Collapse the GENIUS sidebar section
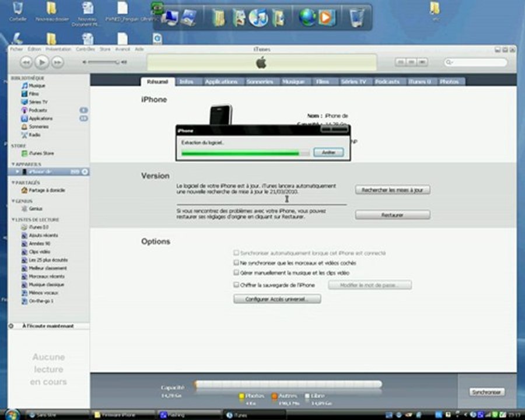The width and height of the screenshot is (525, 420). click(x=13, y=201)
